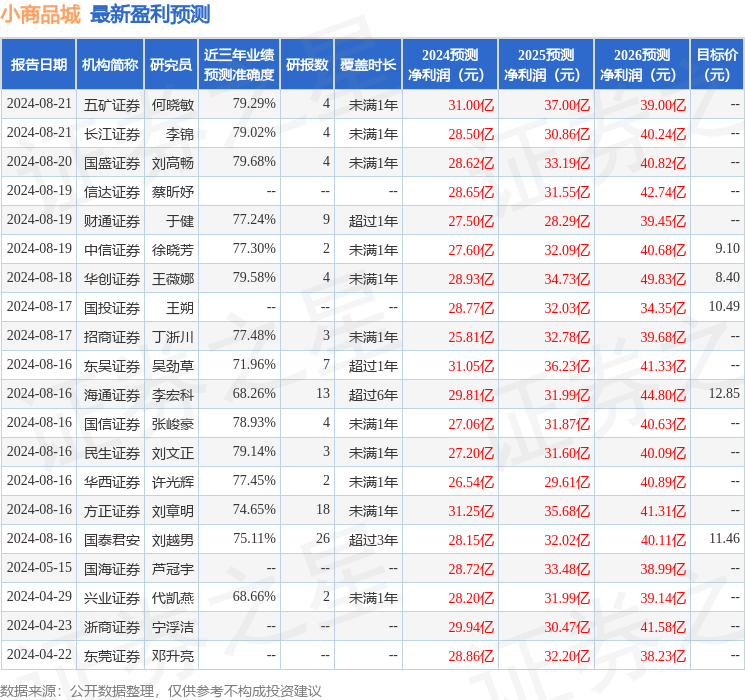Select 长江证券 institution cell
Screen dimensions: 745x700
pos(112,134)
